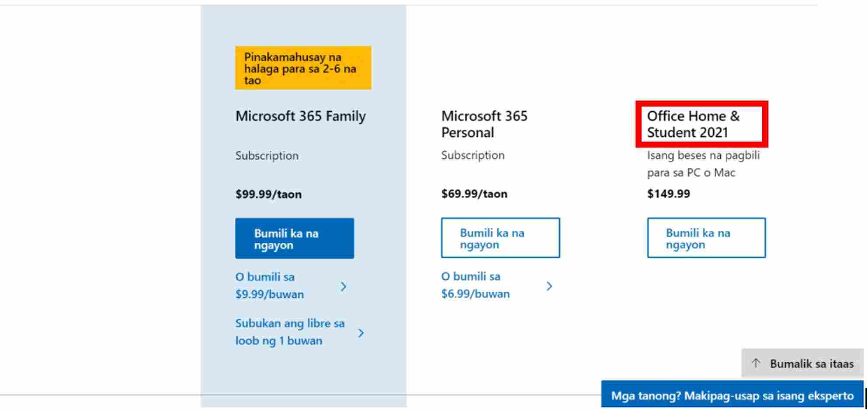Select the Office Home & Student 2021 heading
868x410 pixels.
693,124
